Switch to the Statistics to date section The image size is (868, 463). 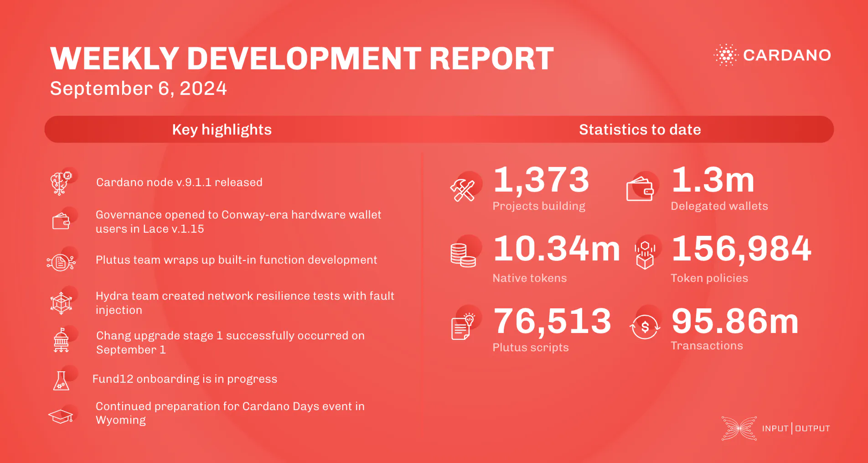640,130
